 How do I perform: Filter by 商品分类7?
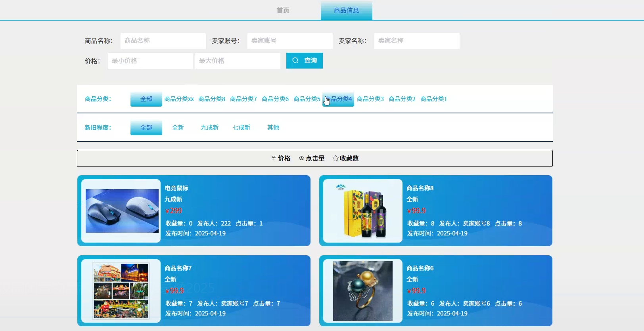[x=243, y=99]
